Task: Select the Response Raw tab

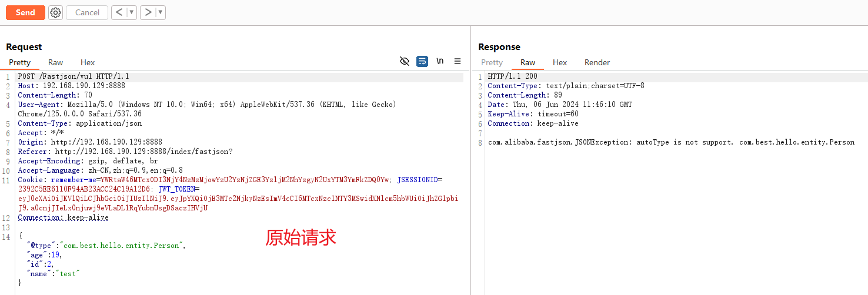Action: (x=528, y=62)
